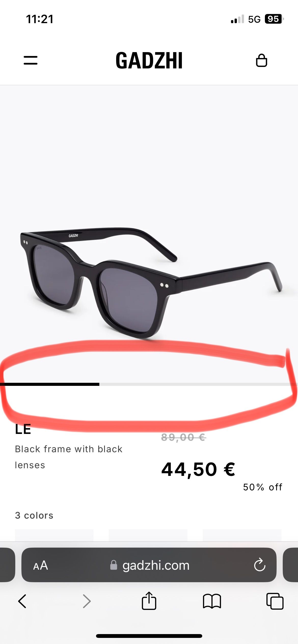This screenshot has height=644, width=298.
Task: Tap the 44,50 € sale price
Action: [198, 470]
